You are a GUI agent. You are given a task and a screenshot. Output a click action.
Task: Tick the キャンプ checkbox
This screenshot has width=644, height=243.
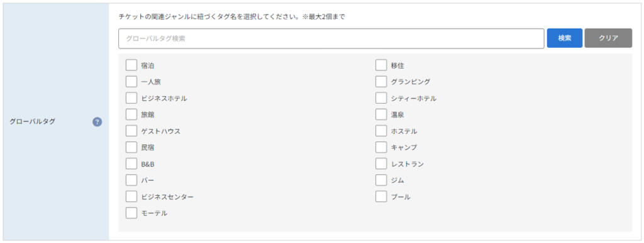pos(380,147)
